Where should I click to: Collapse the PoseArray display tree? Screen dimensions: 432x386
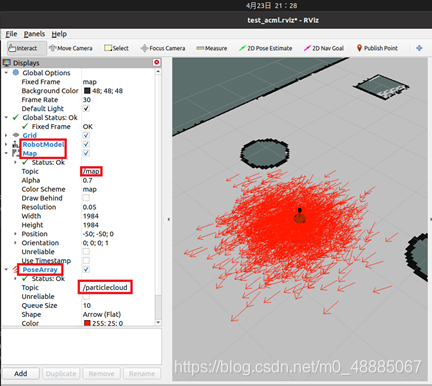point(6,269)
